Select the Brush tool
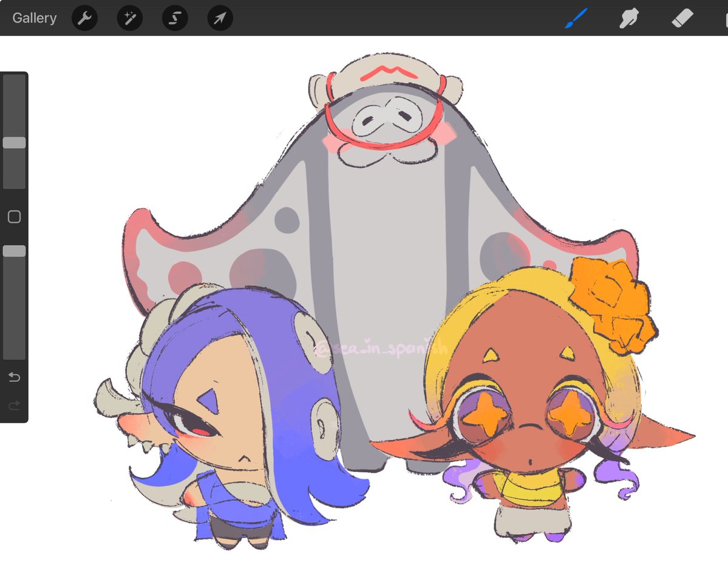The height and width of the screenshot is (565, 728). pos(576,18)
